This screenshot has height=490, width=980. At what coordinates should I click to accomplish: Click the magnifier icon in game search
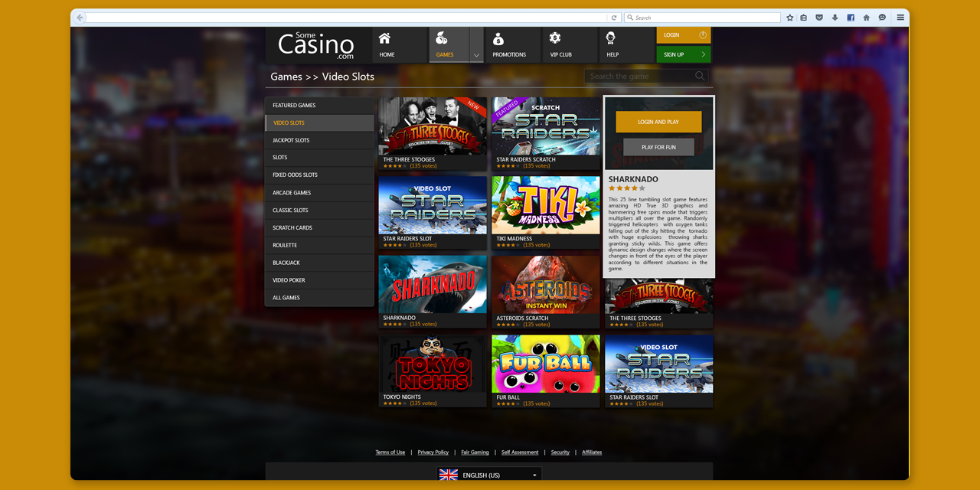pos(700,76)
